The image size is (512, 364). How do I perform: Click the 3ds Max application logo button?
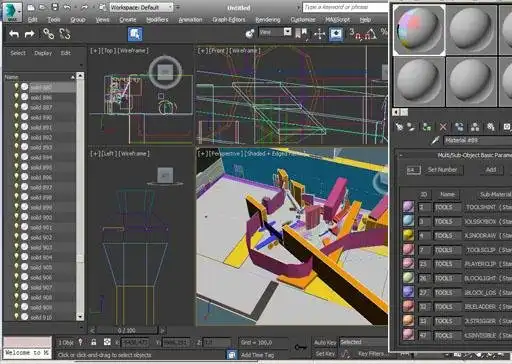(12, 12)
